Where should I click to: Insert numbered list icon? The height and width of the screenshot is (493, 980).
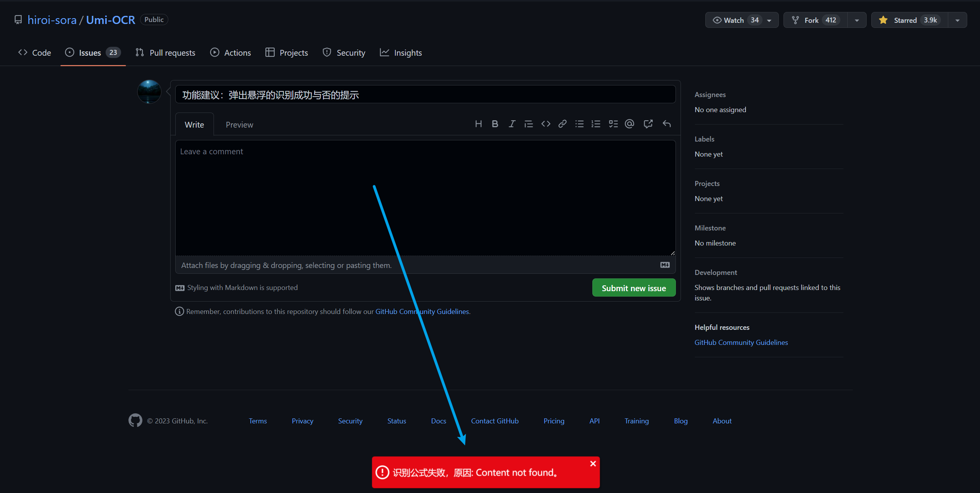(596, 124)
